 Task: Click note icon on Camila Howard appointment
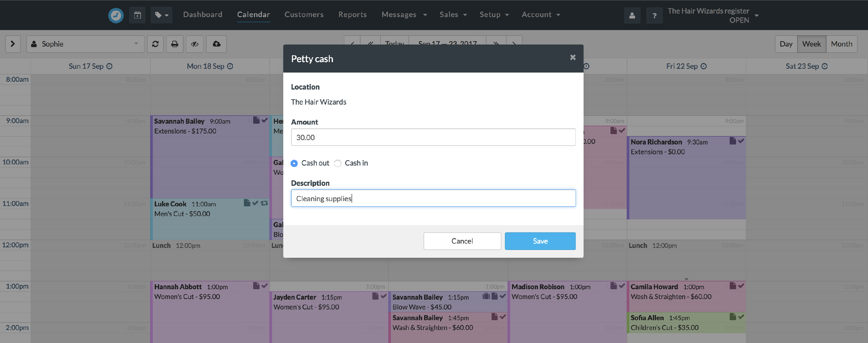(x=733, y=286)
